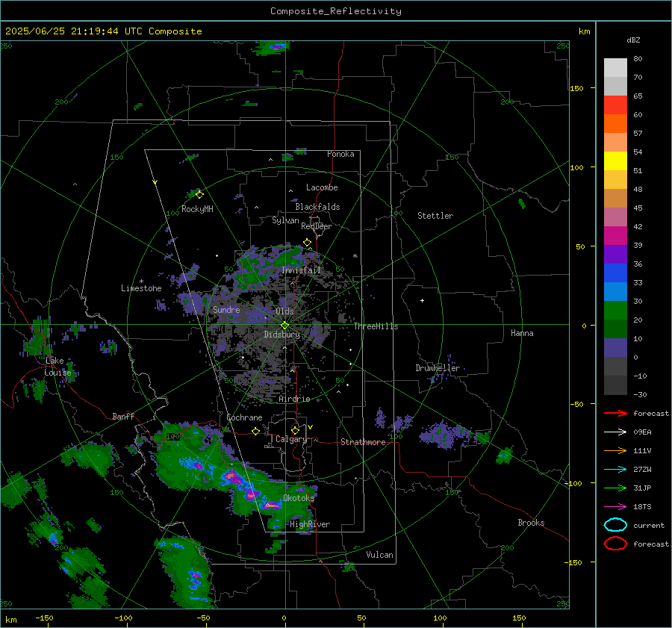Select the purple 36–39 dBZ color swatch

(x=615, y=255)
